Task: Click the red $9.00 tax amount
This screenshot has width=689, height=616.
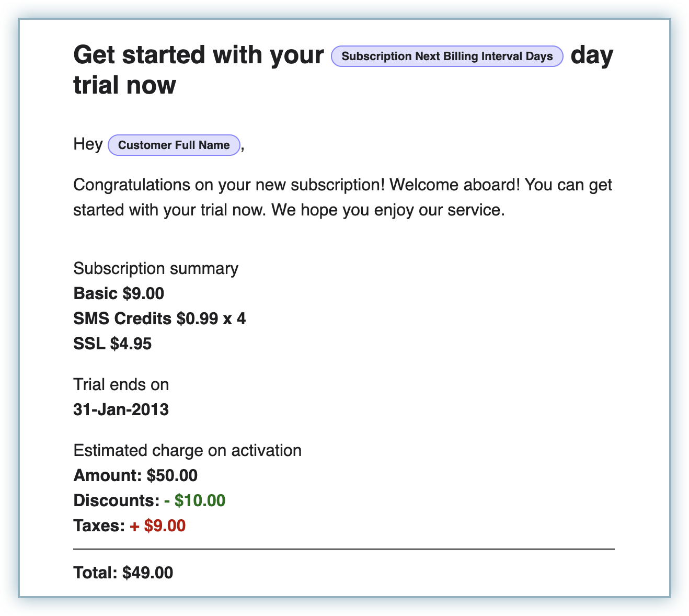Action: 164,526
